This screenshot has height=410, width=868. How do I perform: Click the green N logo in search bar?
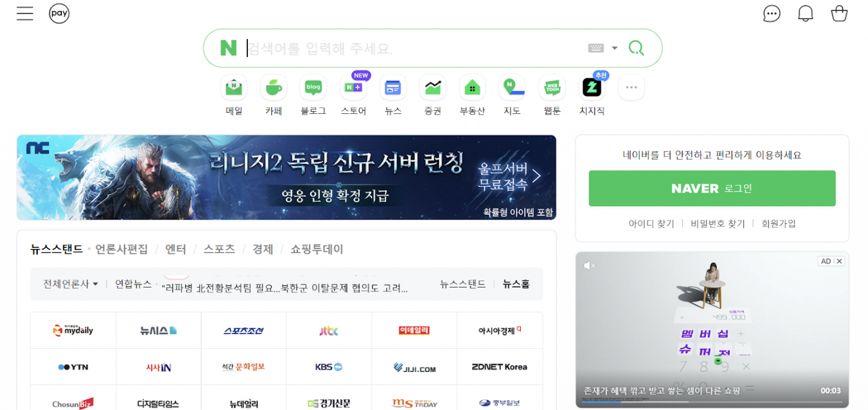tap(228, 48)
